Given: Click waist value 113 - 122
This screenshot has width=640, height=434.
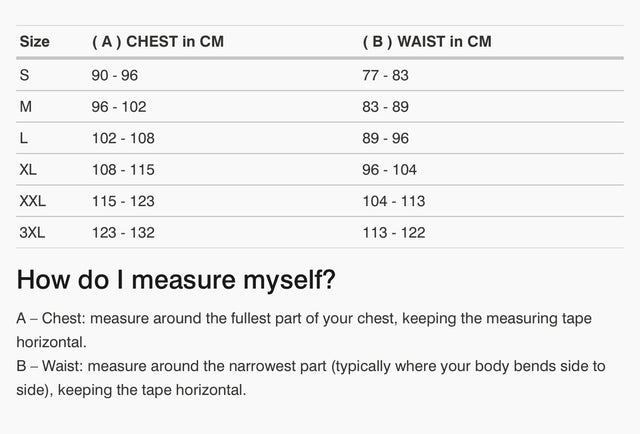Looking at the screenshot, I should [393, 232].
